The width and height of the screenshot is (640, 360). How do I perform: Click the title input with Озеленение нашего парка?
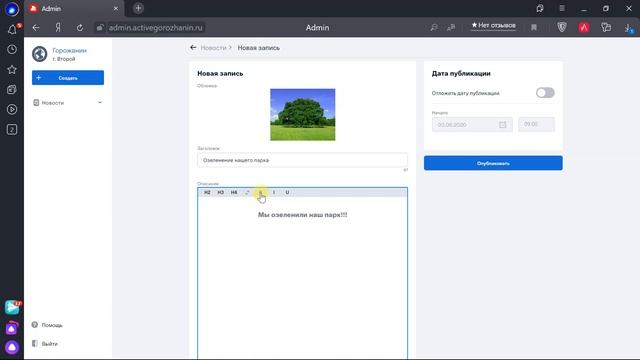click(302, 160)
